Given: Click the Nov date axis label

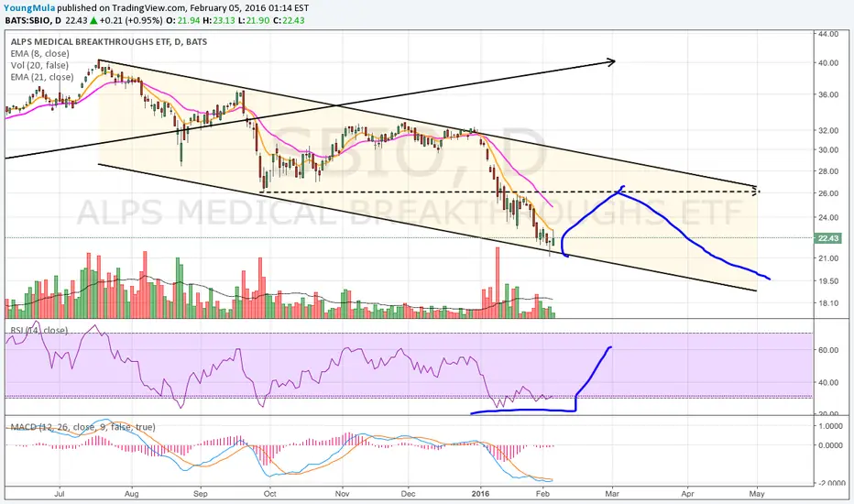Looking at the screenshot, I should [x=342, y=494].
